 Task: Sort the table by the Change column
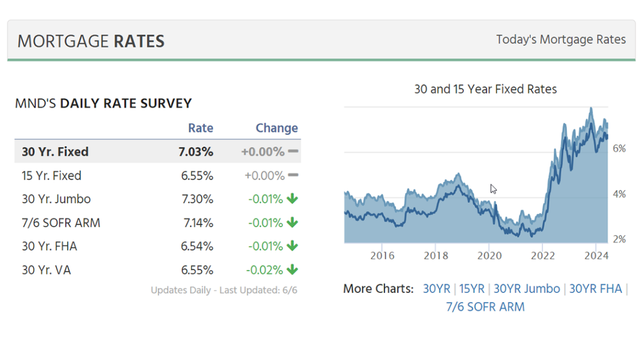tap(277, 128)
